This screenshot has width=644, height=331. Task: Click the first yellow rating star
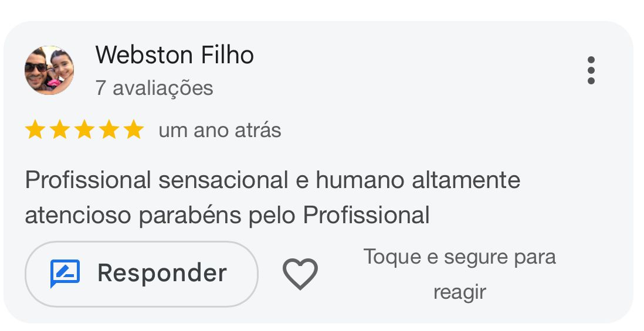(35, 129)
